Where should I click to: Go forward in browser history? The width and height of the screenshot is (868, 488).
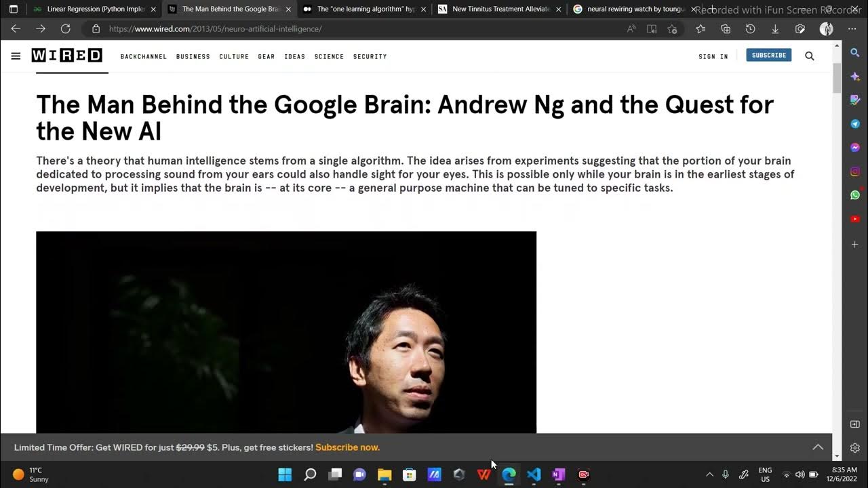click(41, 28)
